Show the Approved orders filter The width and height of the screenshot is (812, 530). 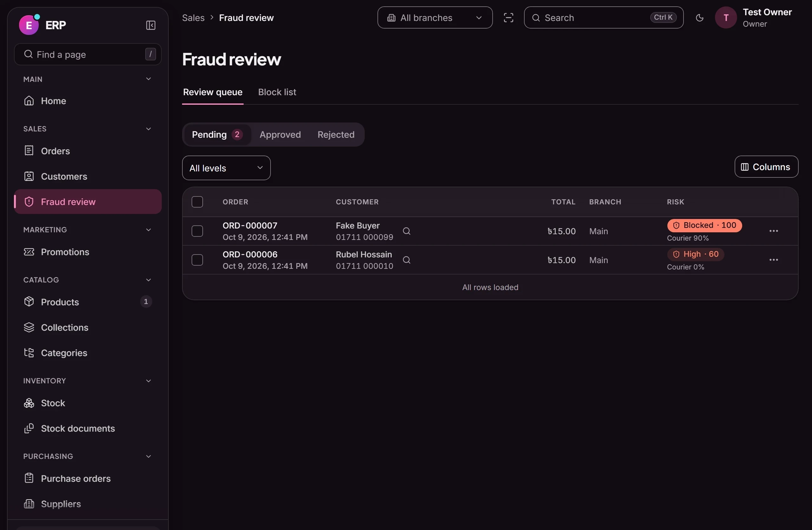(280, 135)
